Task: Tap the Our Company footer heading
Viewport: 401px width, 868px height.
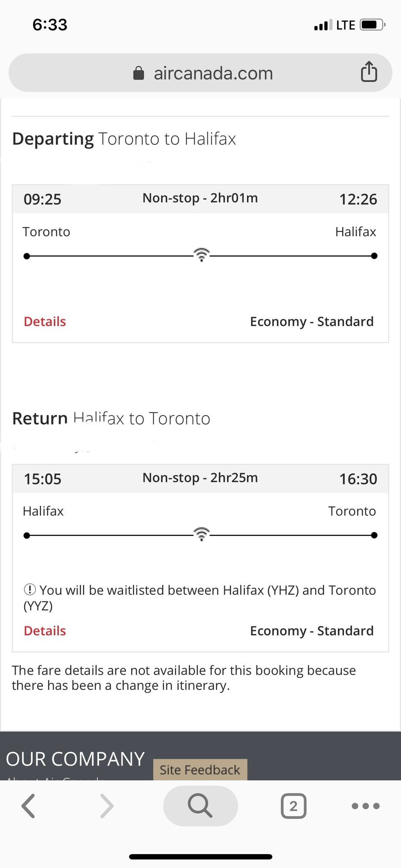Action: (x=75, y=759)
